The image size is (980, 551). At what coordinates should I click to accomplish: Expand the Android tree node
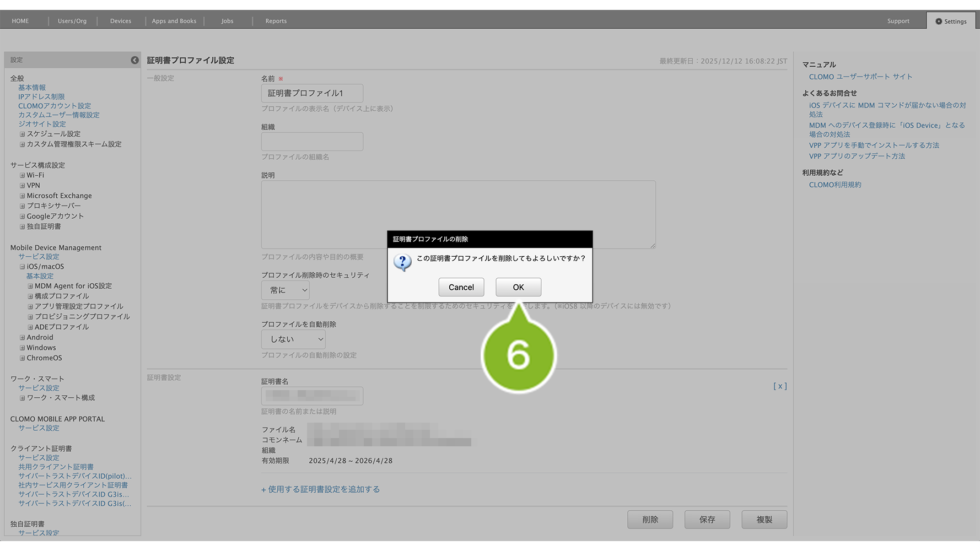click(x=23, y=338)
